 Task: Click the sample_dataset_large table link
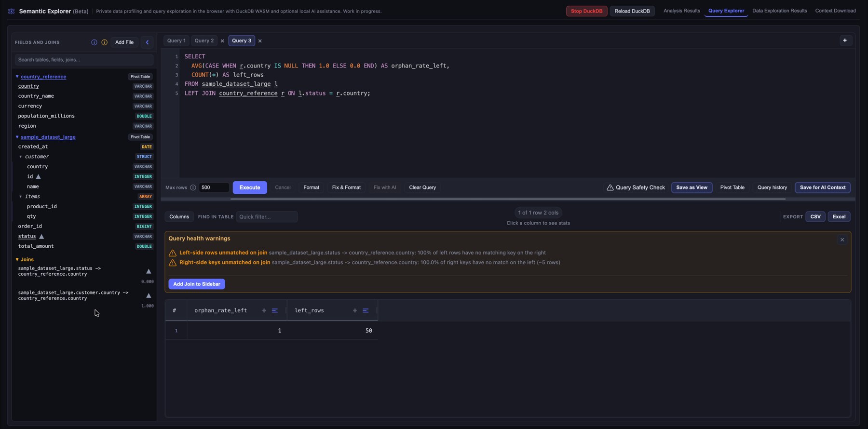coord(48,137)
